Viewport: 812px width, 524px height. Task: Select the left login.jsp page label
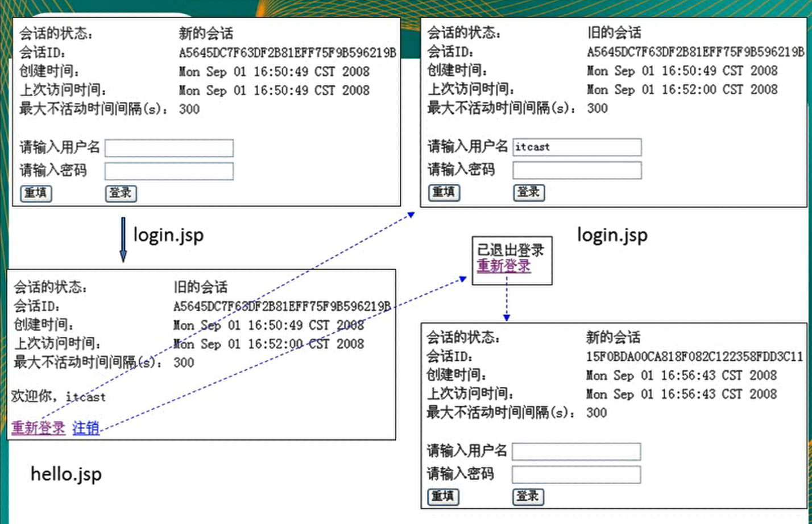tap(169, 234)
